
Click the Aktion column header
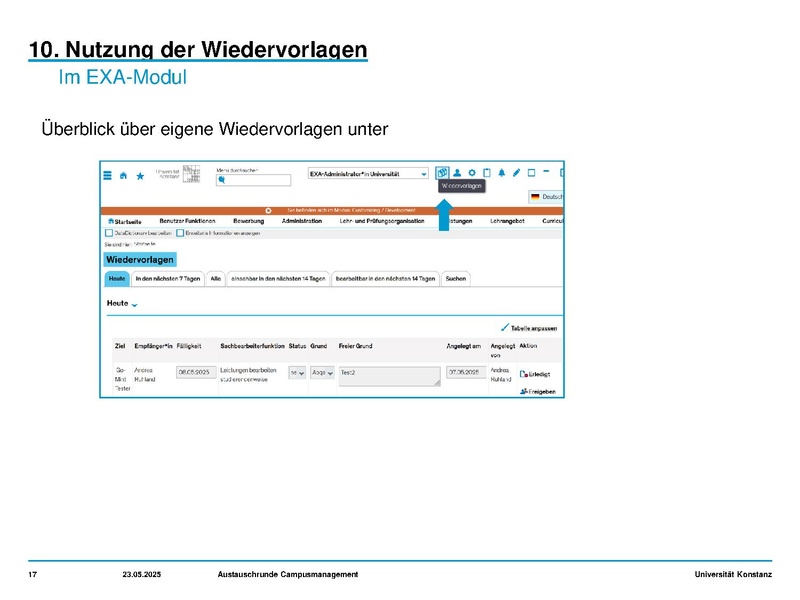[528, 346]
